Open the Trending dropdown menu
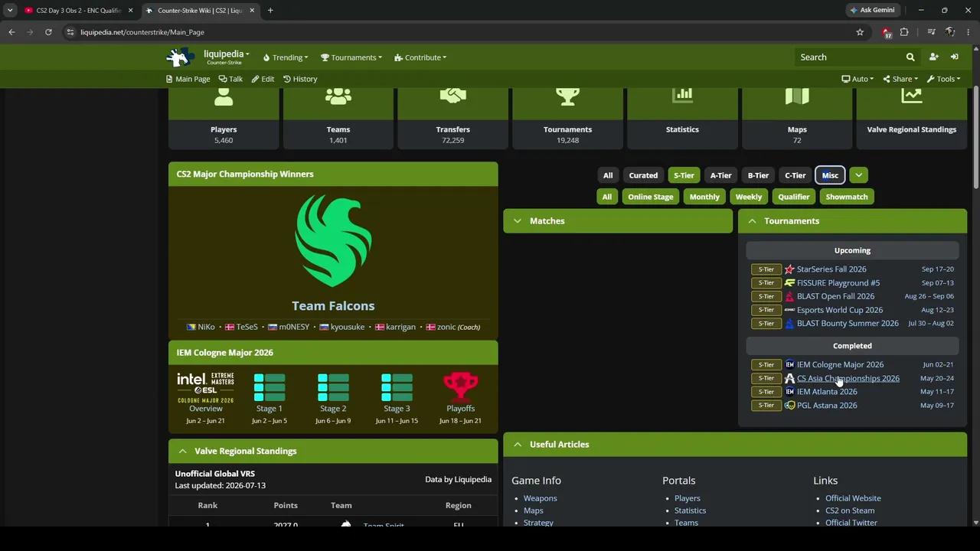Screen dimensions: 980x551 point(285,57)
